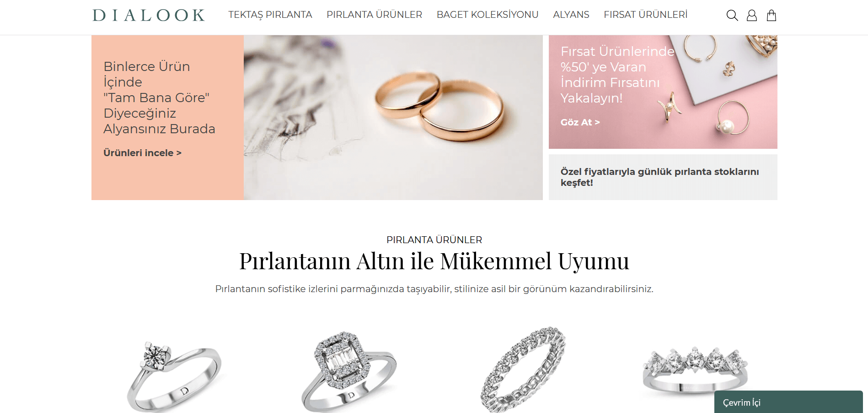The image size is (868, 413).
Task: Open the TEKTAŞ PIRLANTA menu
Action: click(x=270, y=15)
